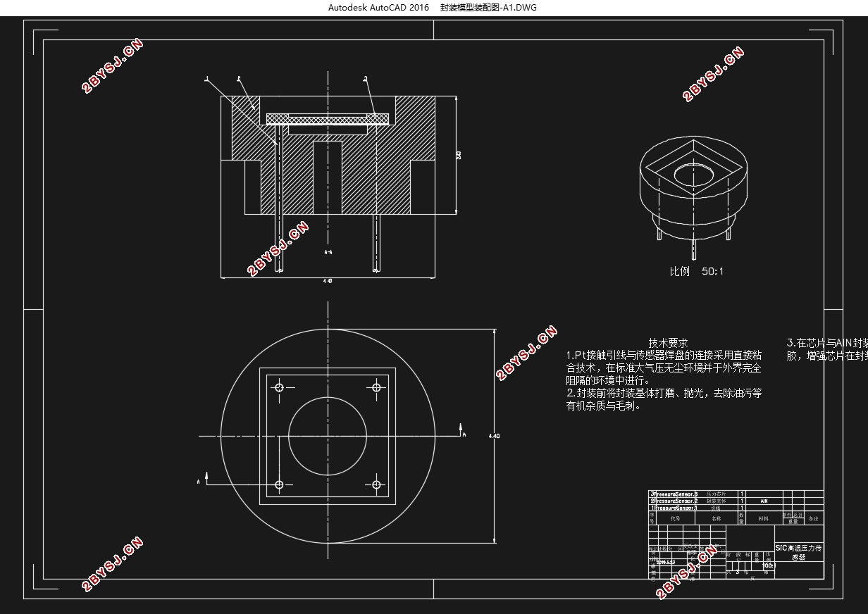This screenshot has width=868, height=614.
Task: Click the 技术要求 heading text
Action: point(668,343)
